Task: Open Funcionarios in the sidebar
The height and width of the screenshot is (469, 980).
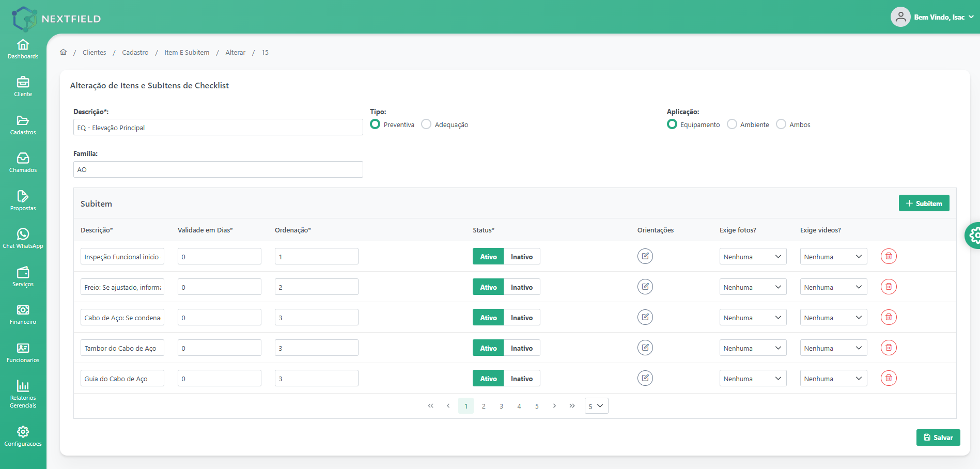Action: click(23, 353)
